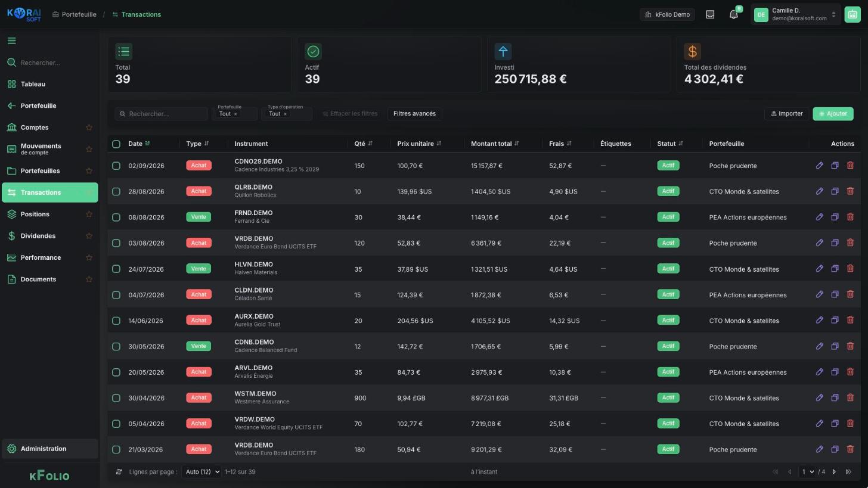Duplicate the AURX.DEMO transaction
Screen dimensions: 868x488
835,321
